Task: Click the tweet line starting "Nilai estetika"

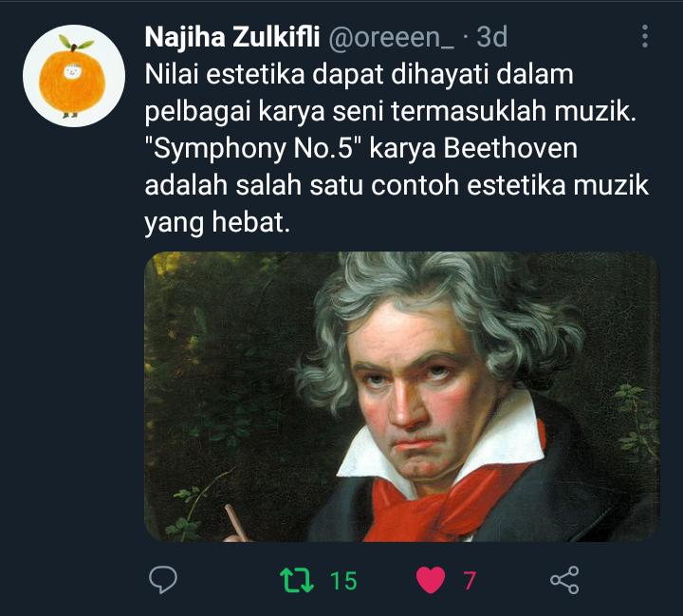Action: 359,74
